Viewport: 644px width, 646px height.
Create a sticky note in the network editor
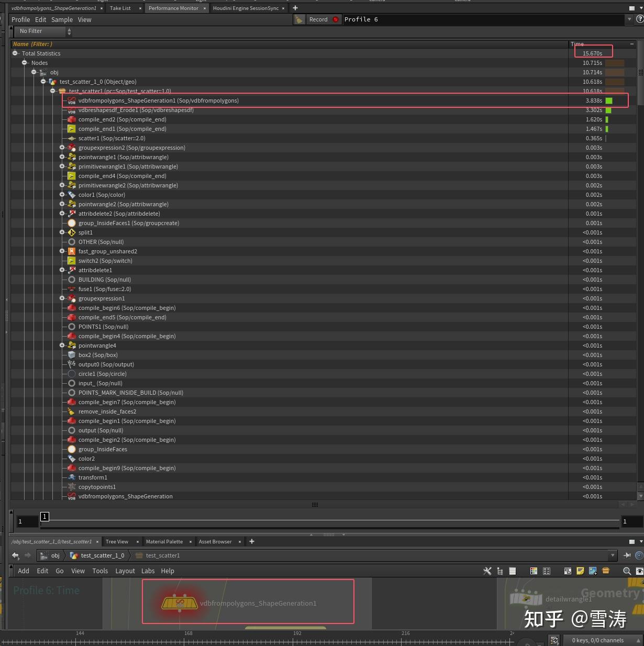click(580, 571)
